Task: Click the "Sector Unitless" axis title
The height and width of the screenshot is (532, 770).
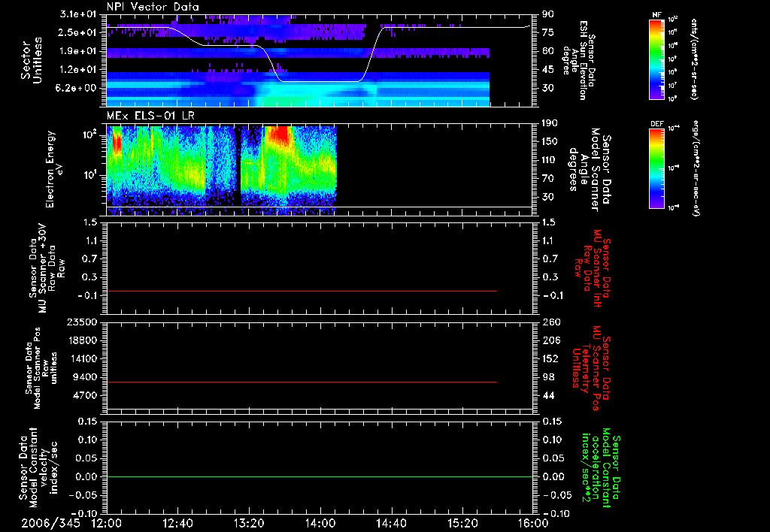Action: coord(32,60)
